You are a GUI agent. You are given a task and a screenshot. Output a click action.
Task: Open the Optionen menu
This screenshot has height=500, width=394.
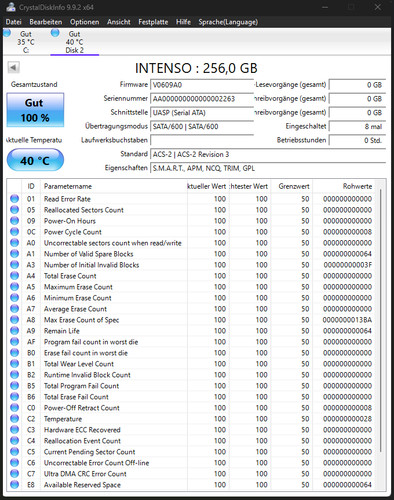(84, 22)
